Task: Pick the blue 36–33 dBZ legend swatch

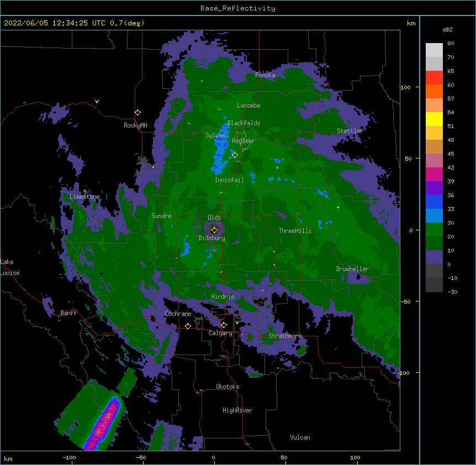Action: coord(434,202)
